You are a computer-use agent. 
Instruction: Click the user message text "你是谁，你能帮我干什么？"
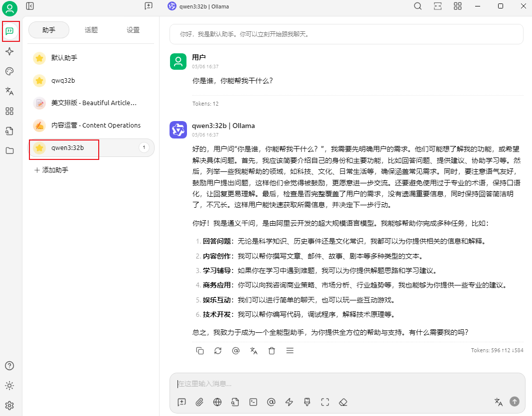click(x=232, y=81)
